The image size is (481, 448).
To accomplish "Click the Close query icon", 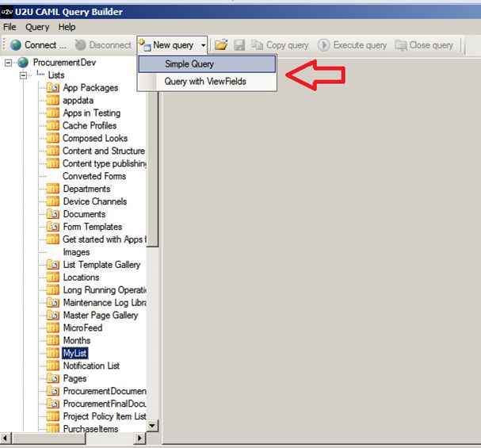I will (401, 45).
